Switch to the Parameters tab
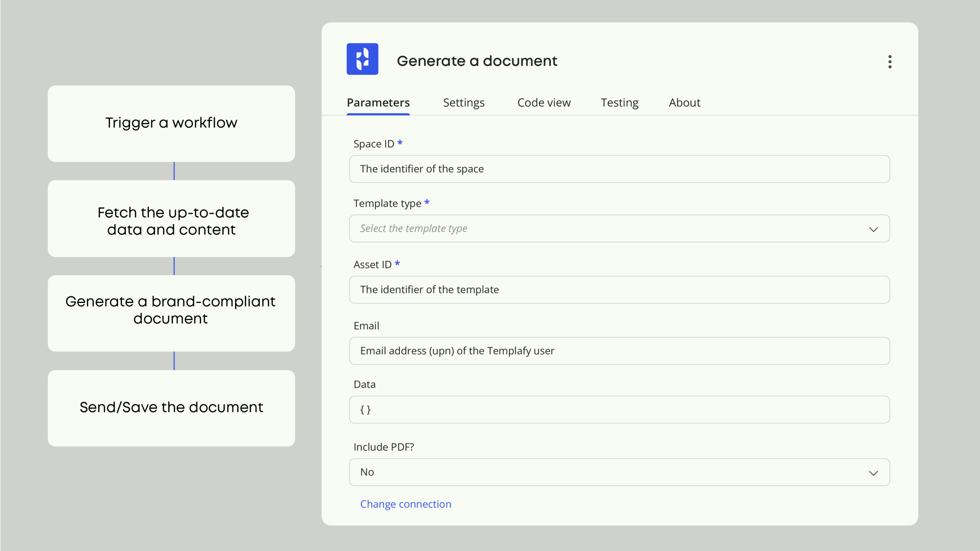Screen dimensions: 980x551 378,103
